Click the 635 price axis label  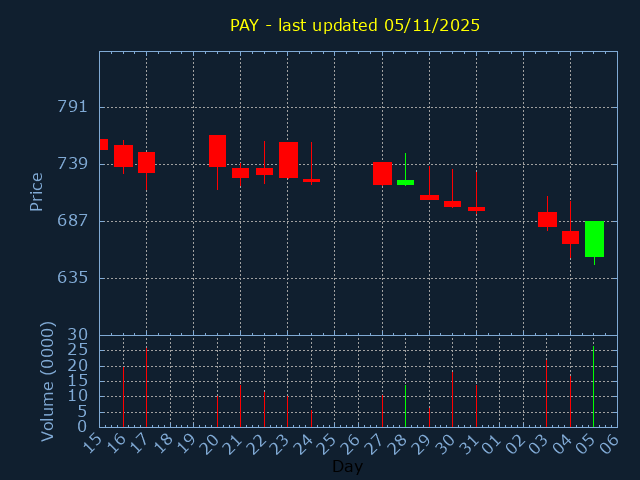tap(71, 277)
